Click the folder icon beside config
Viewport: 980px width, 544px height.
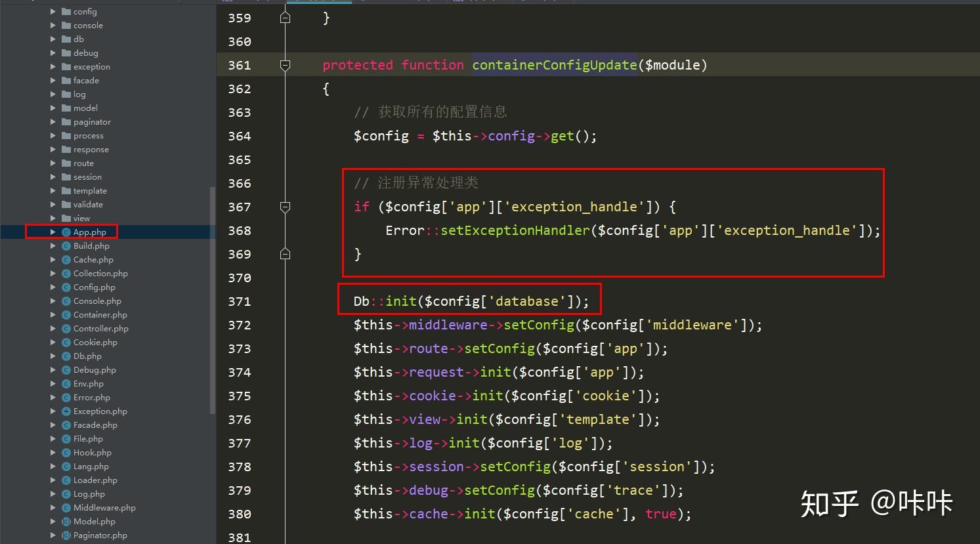click(67, 11)
